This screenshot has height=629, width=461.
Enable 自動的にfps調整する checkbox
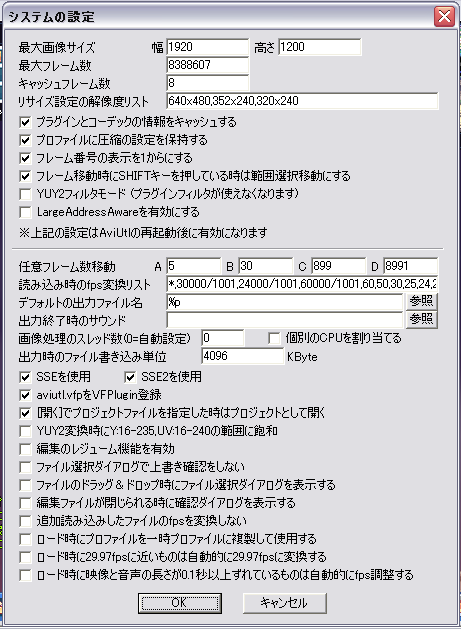tap(25, 575)
